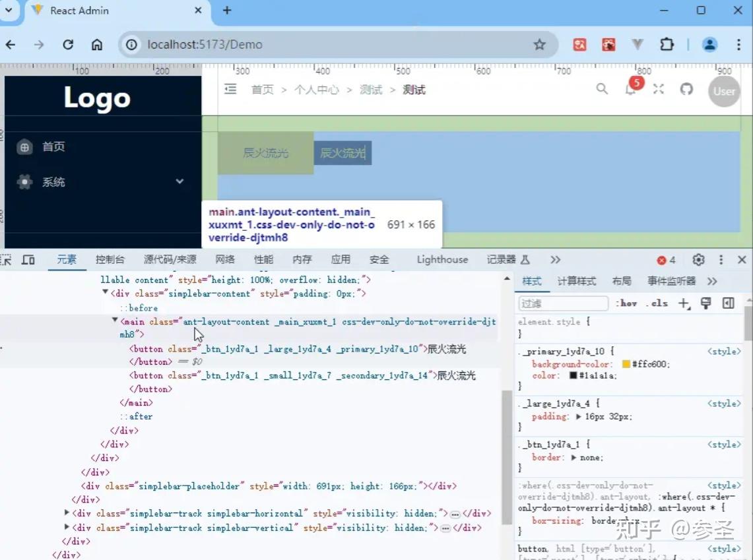Click the sidebar collapse icon near breadcrumbs

click(230, 89)
